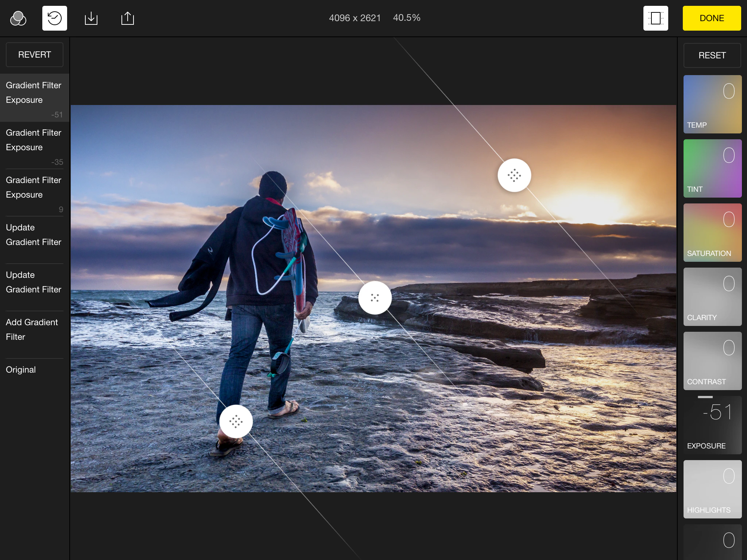Screen dimensions: 747x560
Task: Adjust the EXPOSURE slider showing -51
Action: (712, 425)
